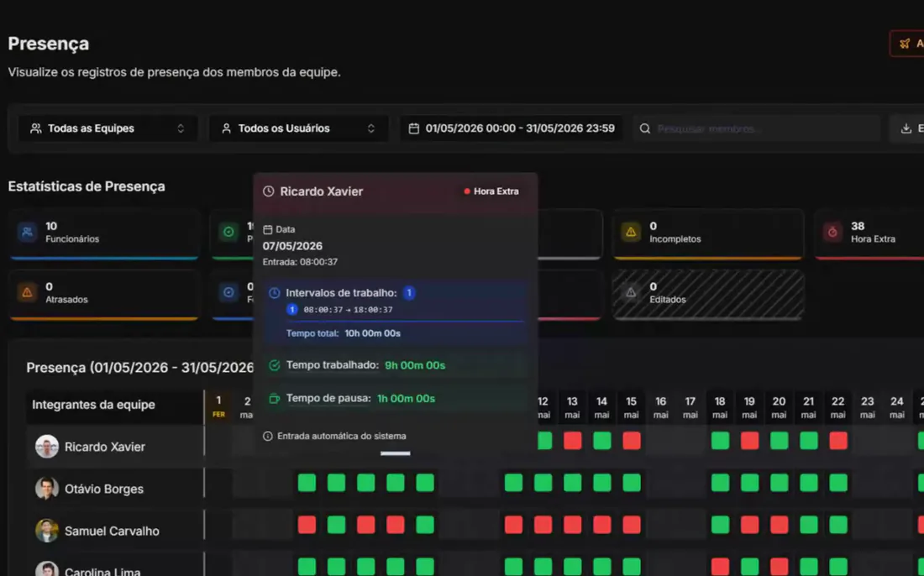The height and width of the screenshot is (576, 924).
Task: Click the blue people icon on the Funcionários card
Action: click(27, 232)
